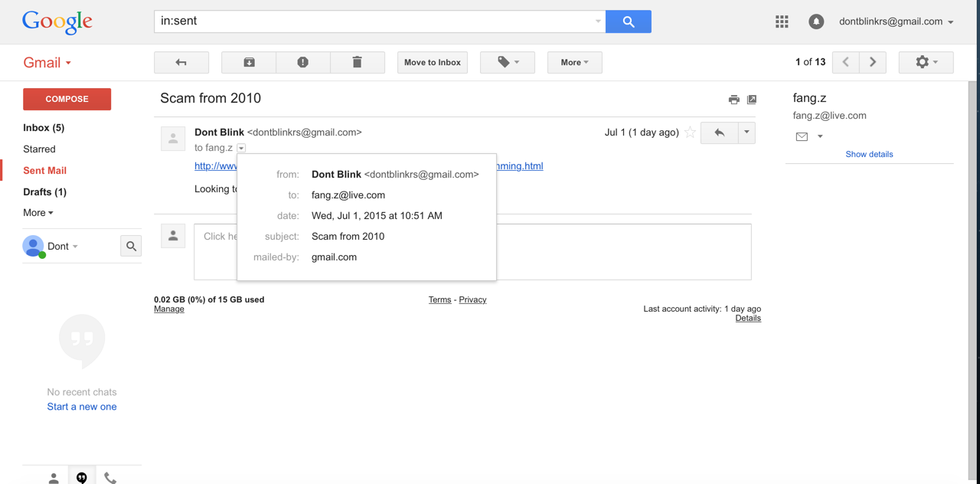Image resolution: width=980 pixels, height=484 pixels.
Task: Click Jul 1 (1 day ago) timestamp
Action: pos(642,132)
